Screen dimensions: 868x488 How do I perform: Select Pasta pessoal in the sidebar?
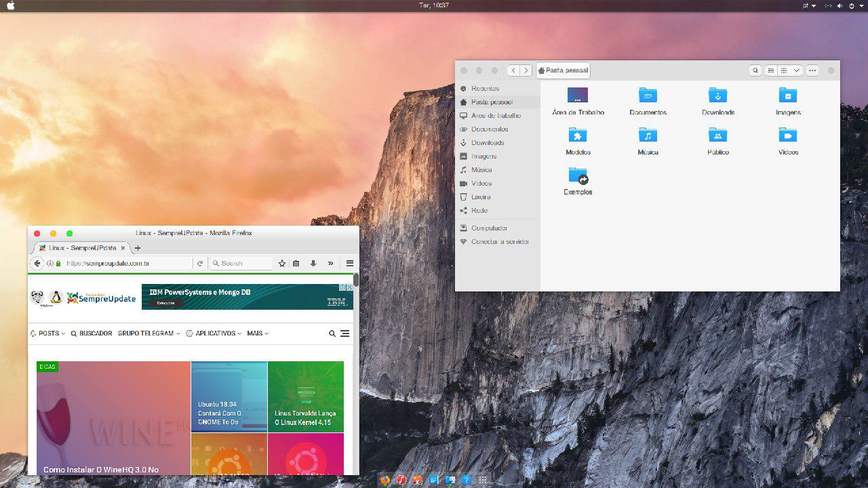[x=497, y=102]
